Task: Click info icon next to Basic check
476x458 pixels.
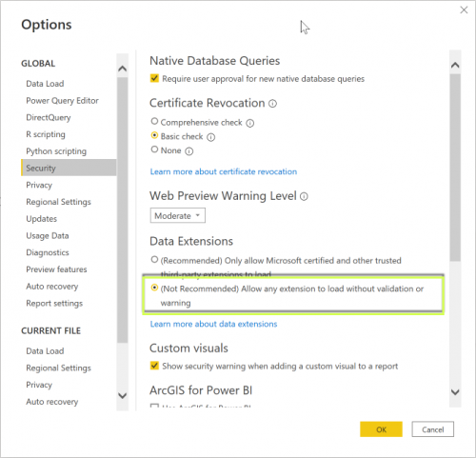Action: pyautogui.click(x=211, y=137)
